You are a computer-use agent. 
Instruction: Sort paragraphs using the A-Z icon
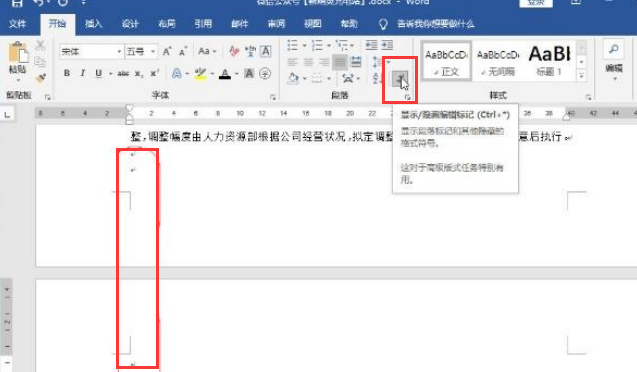click(x=376, y=78)
